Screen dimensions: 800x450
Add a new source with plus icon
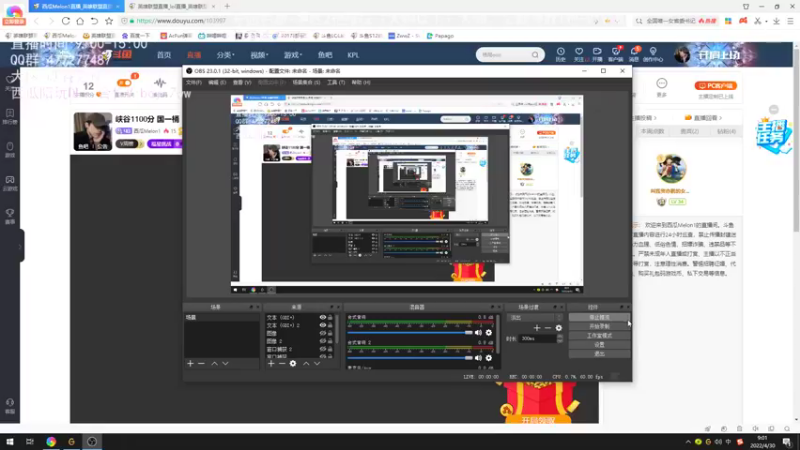pos(271,363)
